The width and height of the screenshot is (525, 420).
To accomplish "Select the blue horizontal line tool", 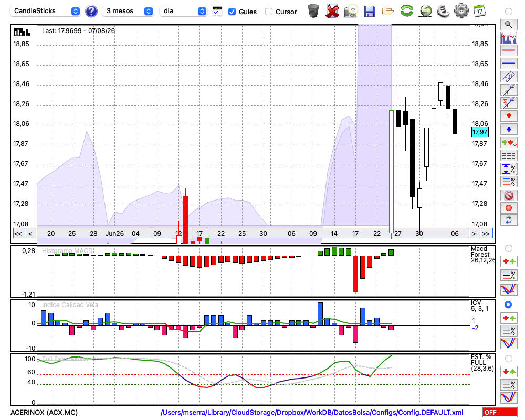I will (509, 64).
